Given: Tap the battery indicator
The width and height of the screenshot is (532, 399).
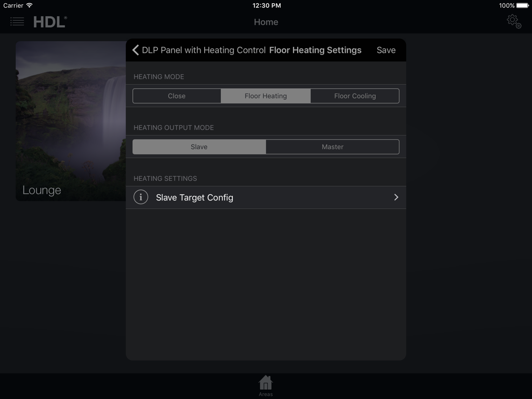Looking at the screenshot, I should coord(523,5).
